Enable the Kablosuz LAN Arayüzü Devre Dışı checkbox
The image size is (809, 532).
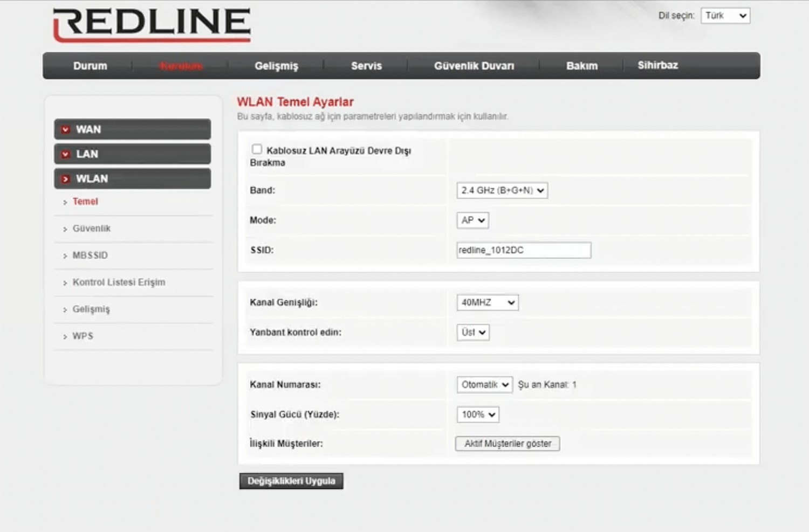257,149
